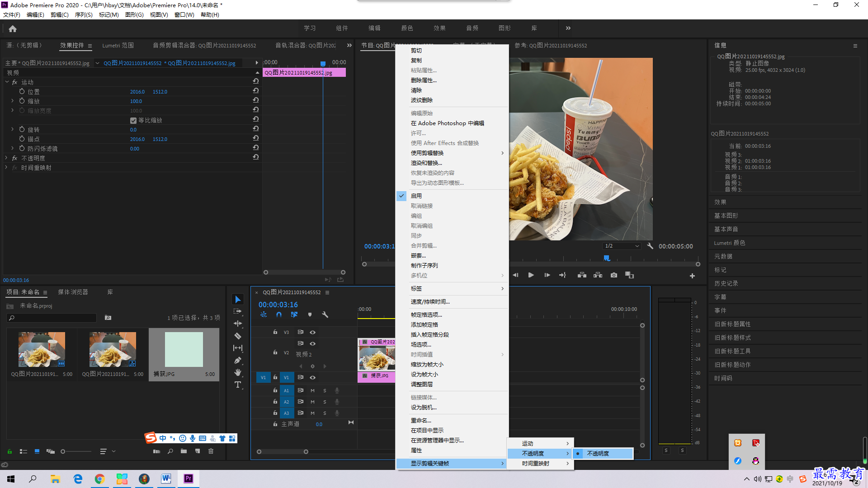Switch to the Media Browser tab
This screenshot has height=488, width=868.
click(x=73, y=292)
